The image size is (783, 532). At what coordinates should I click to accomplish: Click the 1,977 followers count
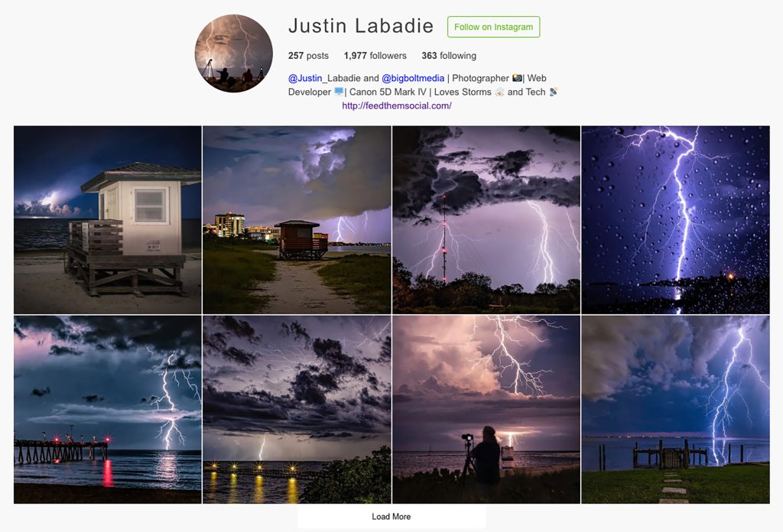pyautogui.click(x=375, y=56)
